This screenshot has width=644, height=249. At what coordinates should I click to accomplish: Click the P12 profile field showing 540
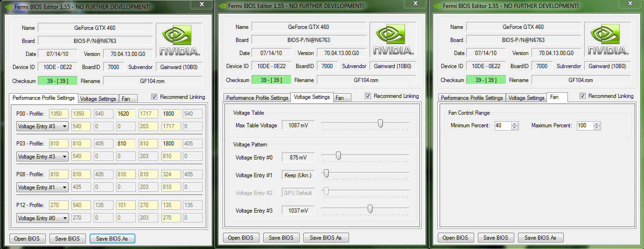81,205
